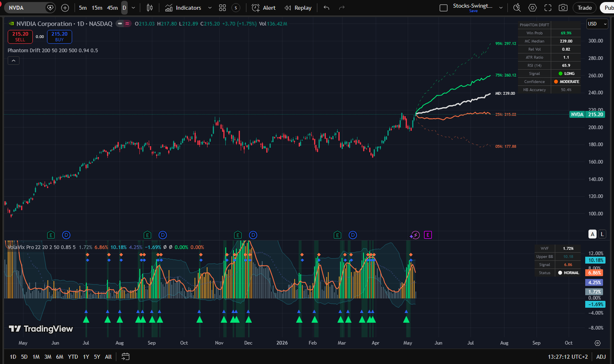Select the 1Y range
The image size is (614, 364).
pyautogui.click(x=85, y=356)
